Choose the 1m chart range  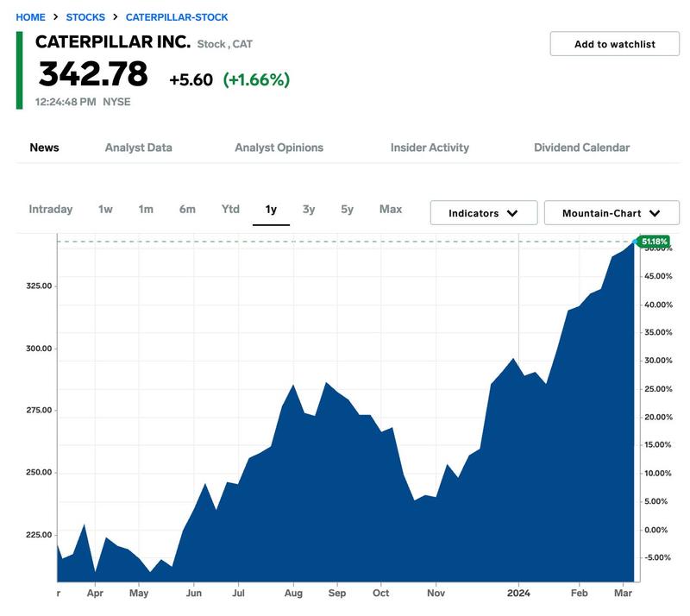146,209
